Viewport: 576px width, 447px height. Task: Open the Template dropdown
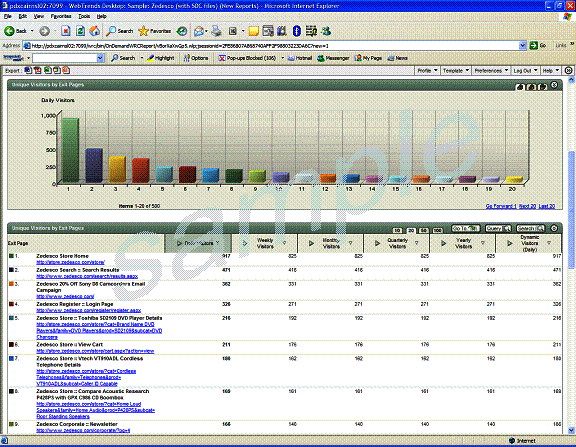456,70
